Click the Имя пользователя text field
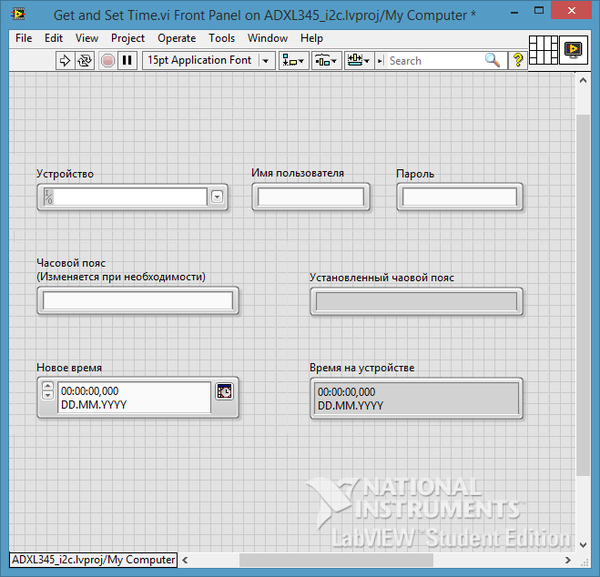The height and width of the screenshot is (577, 600). [x=311, y=197]
